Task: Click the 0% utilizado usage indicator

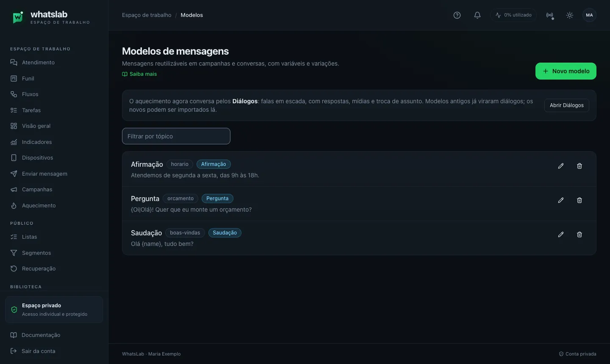Action: pos(513,15)
